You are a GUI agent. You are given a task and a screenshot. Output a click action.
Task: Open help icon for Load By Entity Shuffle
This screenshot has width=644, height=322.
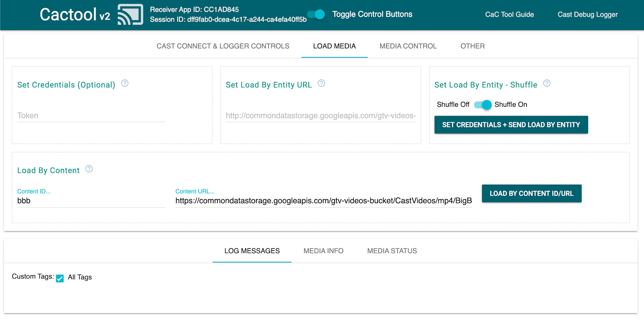547,83
